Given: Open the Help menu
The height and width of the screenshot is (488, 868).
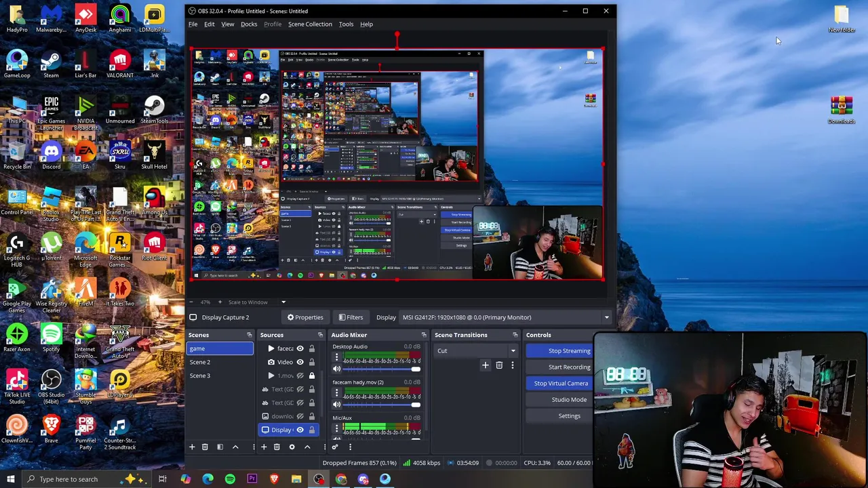Looking at the screenshot, I should [366, 24].
